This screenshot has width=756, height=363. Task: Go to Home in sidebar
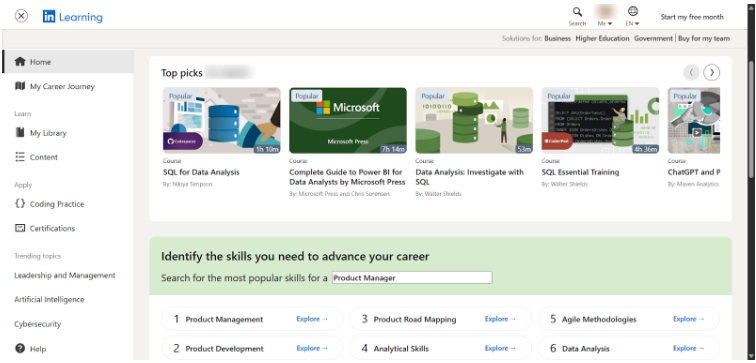click(x=68, y=62)
